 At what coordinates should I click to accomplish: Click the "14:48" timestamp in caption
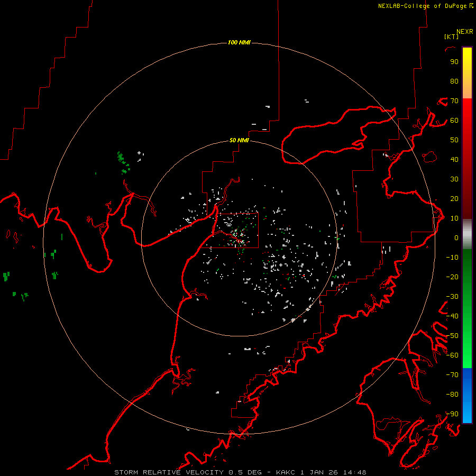pyautogui.click(x=354, y=472)
